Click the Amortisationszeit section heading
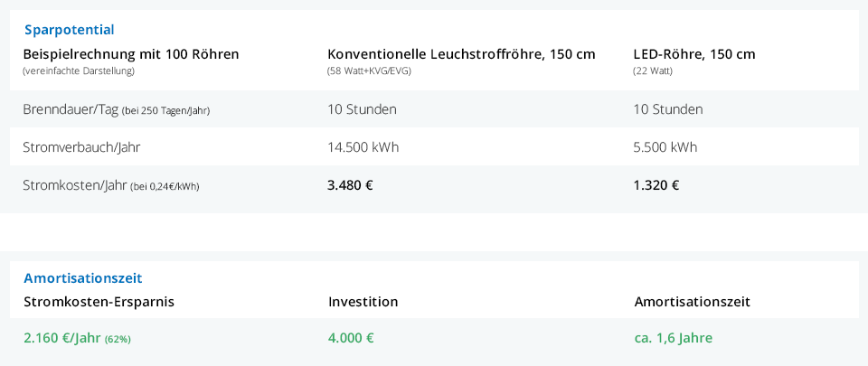Viewport: 868px width, 366px height. pos(83,278)
